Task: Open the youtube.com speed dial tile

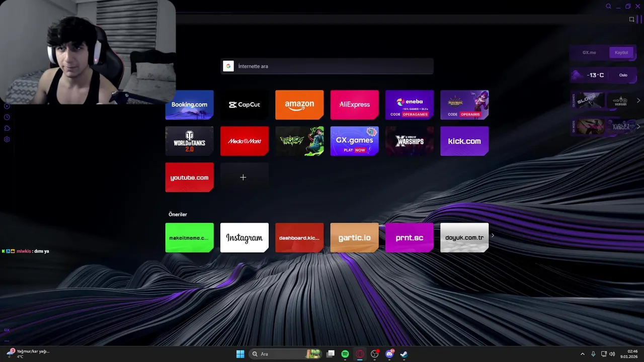Action: coord(189,177)
